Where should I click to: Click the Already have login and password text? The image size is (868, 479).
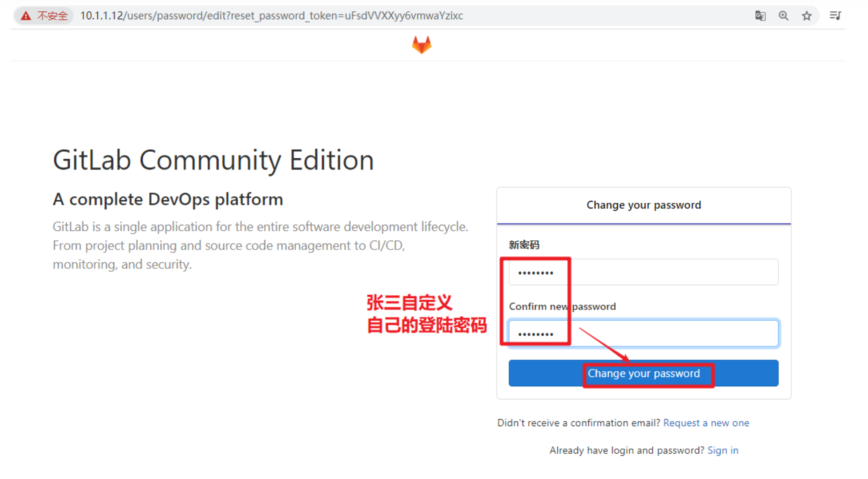[x=627, y=450]
